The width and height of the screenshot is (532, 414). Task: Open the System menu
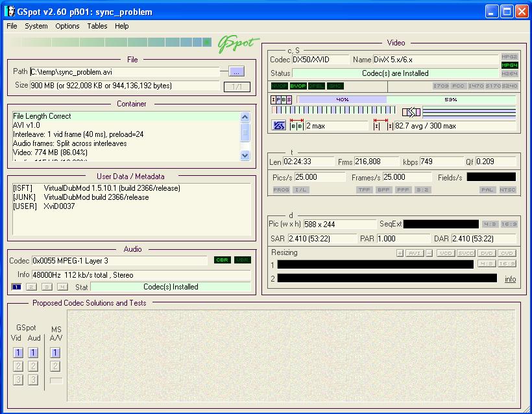pos(36,26)
